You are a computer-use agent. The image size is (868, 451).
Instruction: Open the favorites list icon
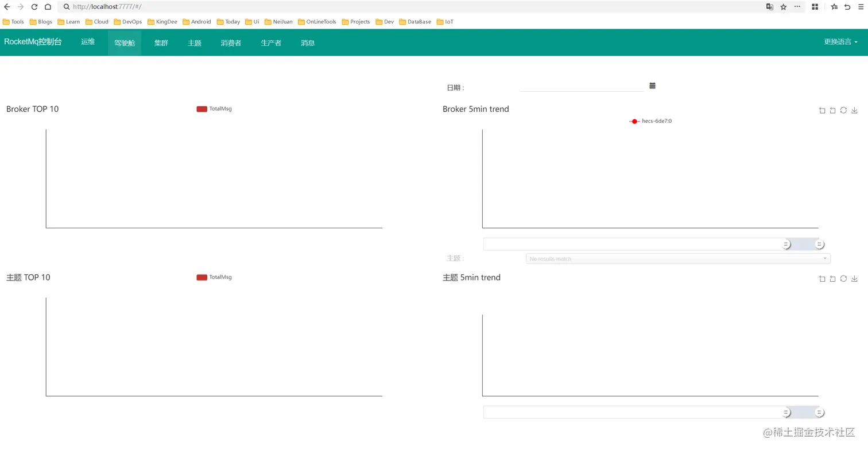click(834, 7)
